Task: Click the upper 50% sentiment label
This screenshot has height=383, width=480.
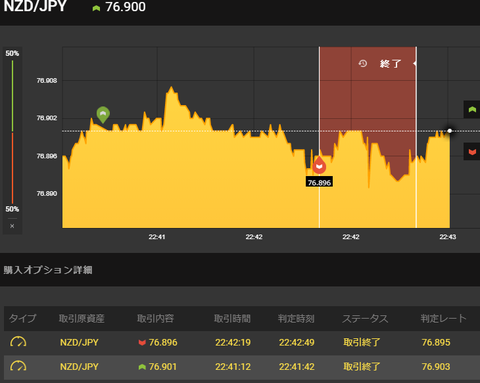Action: coord(12,53)
